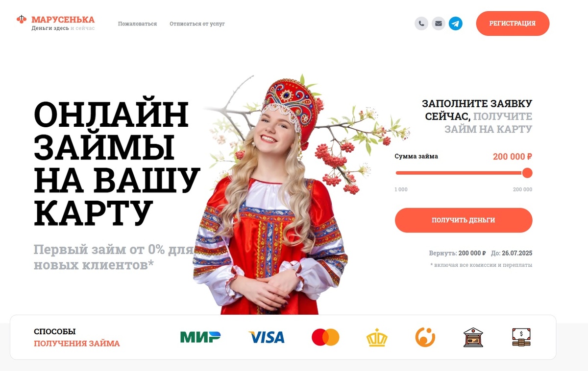
Task: Open Отписаться от услуг menu link
Action: [197, 23]
